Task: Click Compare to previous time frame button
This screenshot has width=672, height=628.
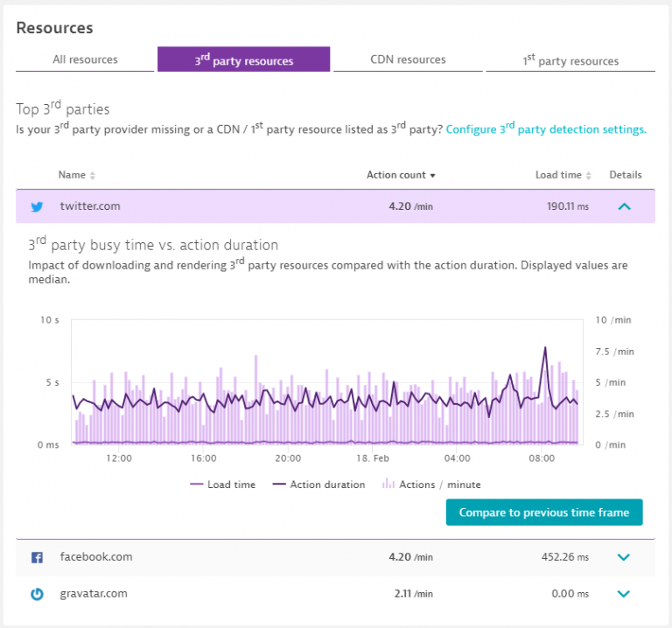Action: (543, 513)
